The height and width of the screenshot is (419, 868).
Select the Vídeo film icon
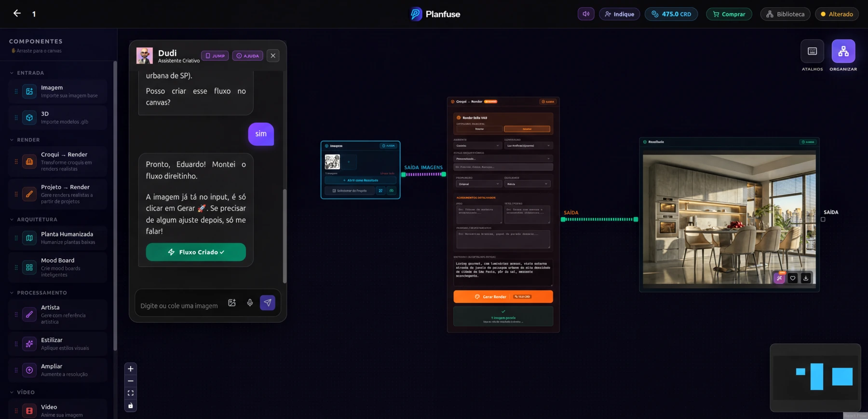tap(29, 411)
